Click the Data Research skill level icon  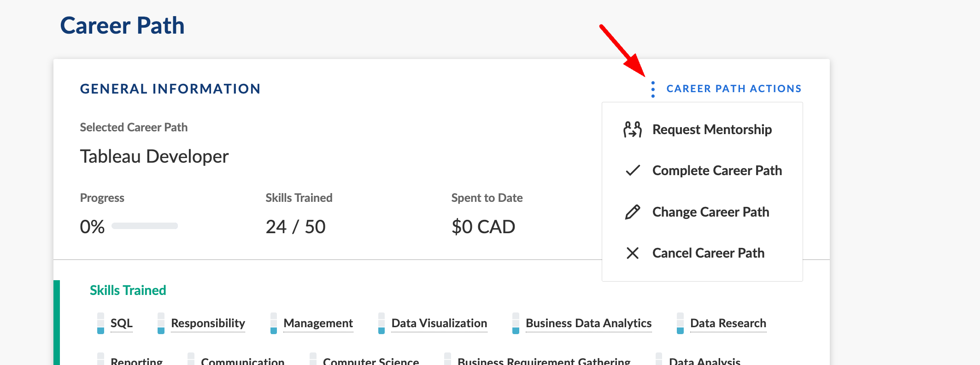680,324
